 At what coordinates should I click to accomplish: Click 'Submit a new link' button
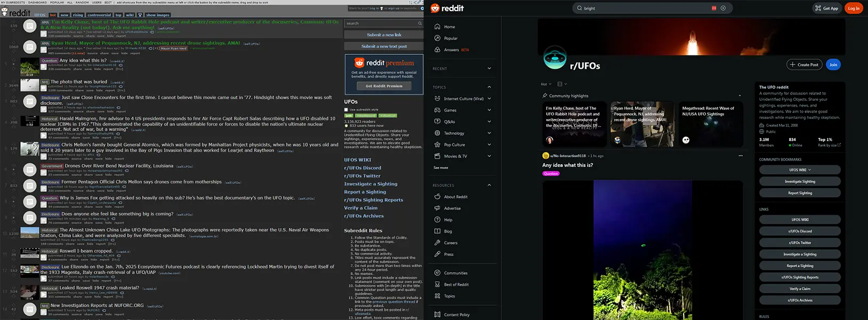384,35
